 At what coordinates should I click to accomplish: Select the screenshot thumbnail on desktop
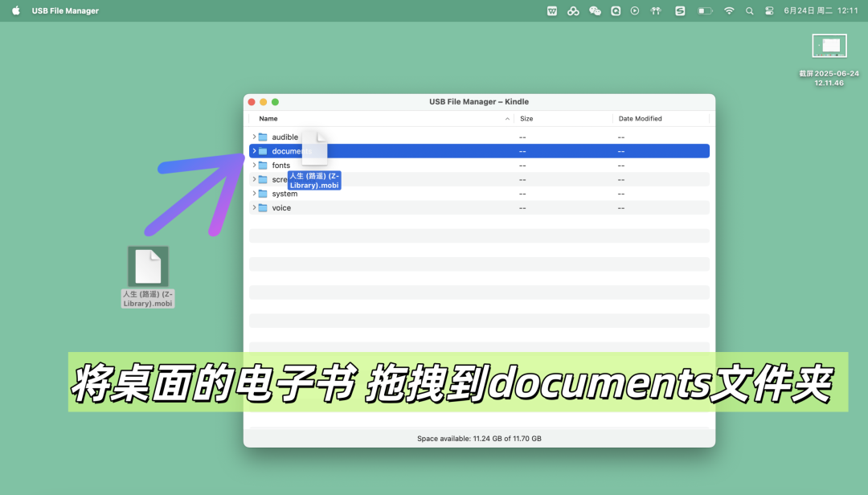click(829, 46)
